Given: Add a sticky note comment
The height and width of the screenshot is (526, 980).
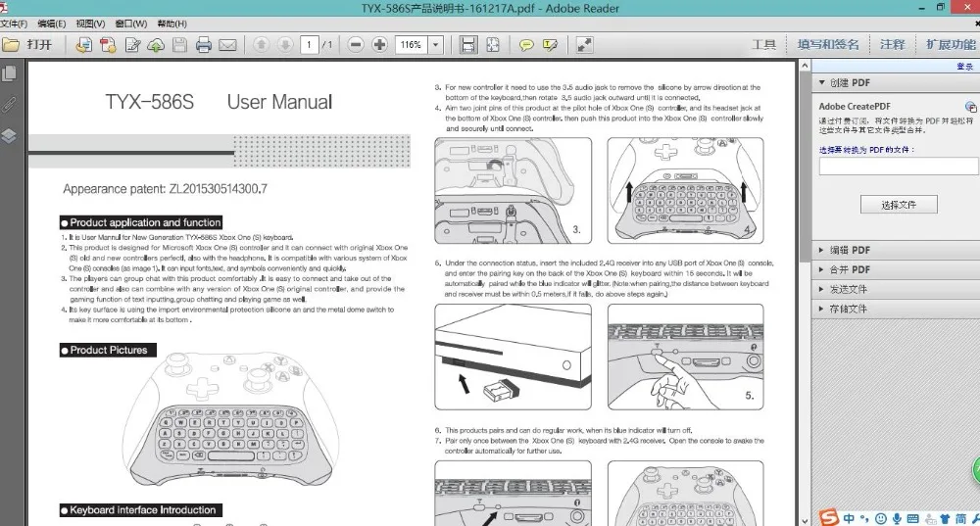Looking at the screenshot, I should 526,45.
